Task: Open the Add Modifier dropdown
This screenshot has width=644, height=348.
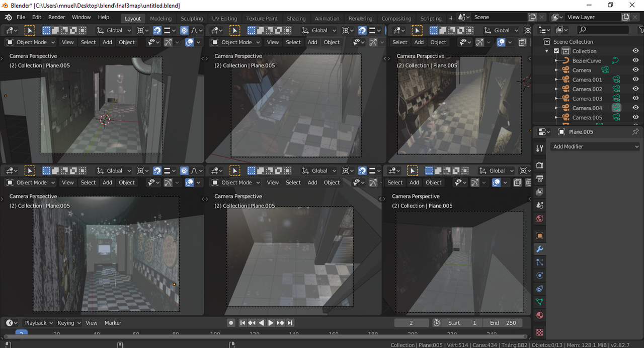Action: (x=595, y=147)
